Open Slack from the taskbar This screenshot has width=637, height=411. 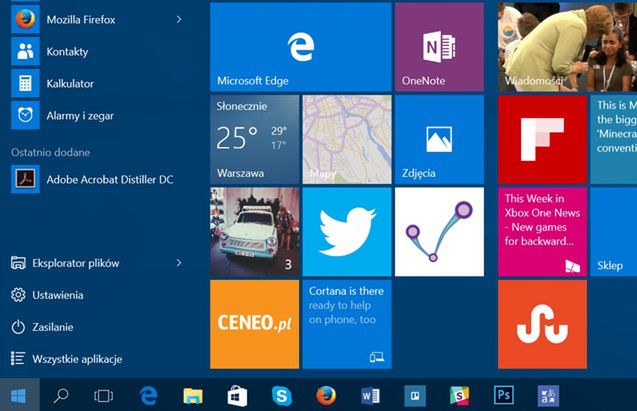tap(459, 395)
